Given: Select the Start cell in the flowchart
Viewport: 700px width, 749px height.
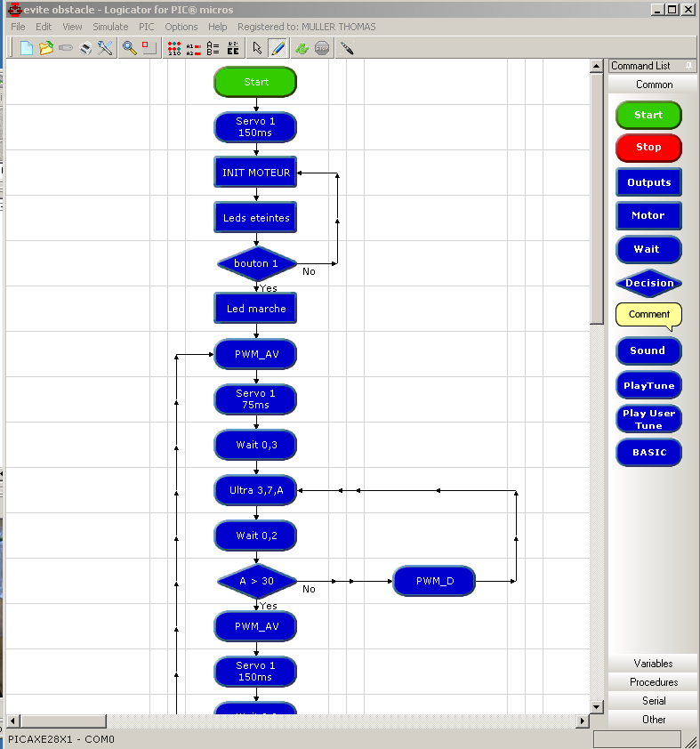Looking at the screenshot, I should 255,82.
